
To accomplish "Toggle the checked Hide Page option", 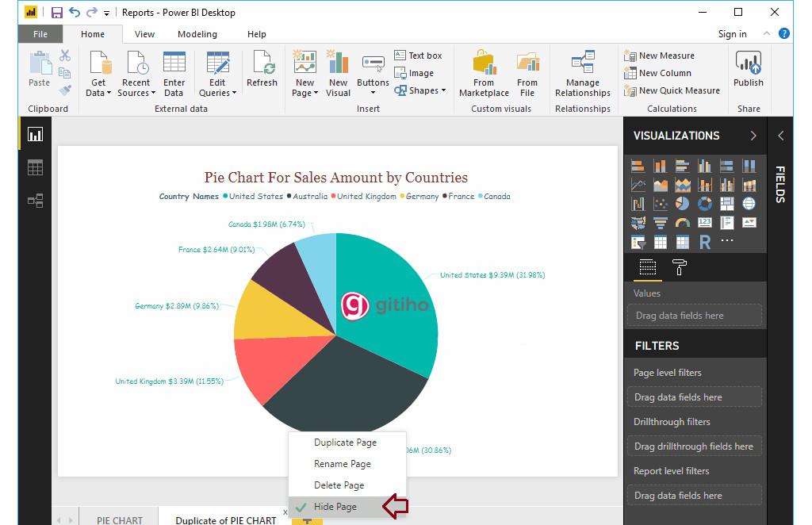I will (347, 506).
